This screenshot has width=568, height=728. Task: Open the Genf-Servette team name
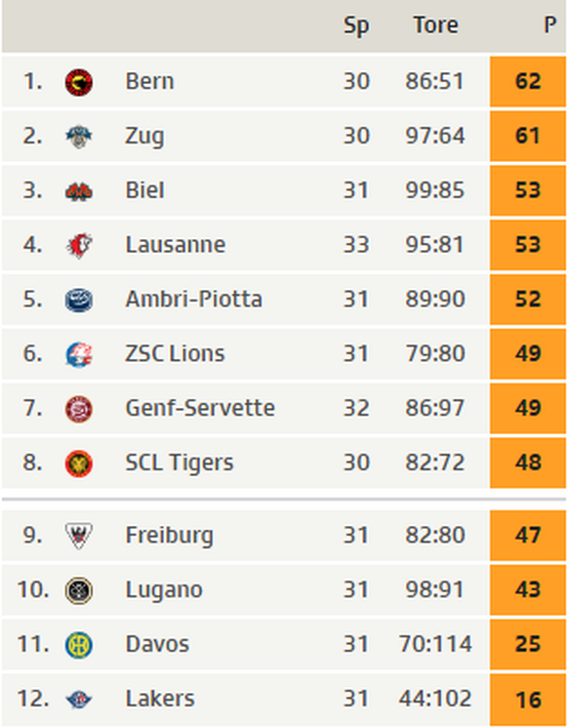[200, 408]
